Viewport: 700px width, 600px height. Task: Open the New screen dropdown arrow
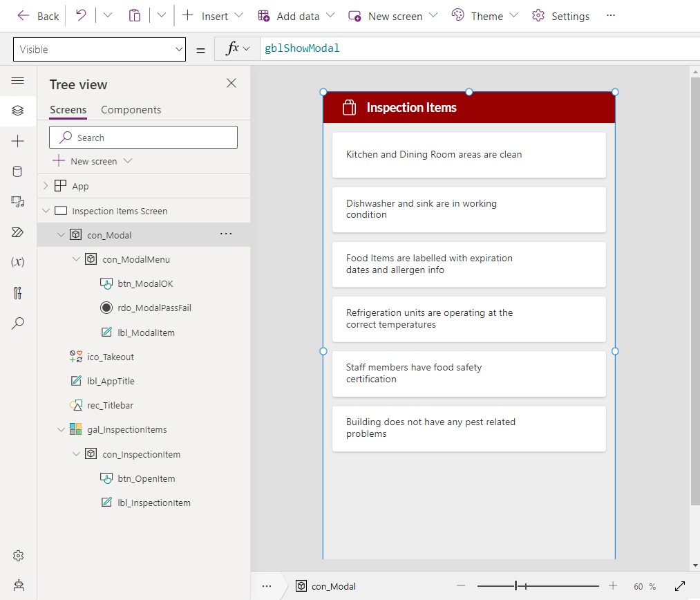433,15
